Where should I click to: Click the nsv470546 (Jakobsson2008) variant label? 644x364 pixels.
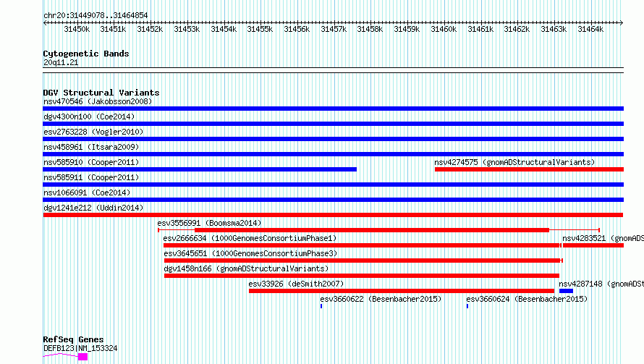coord(98,101)
